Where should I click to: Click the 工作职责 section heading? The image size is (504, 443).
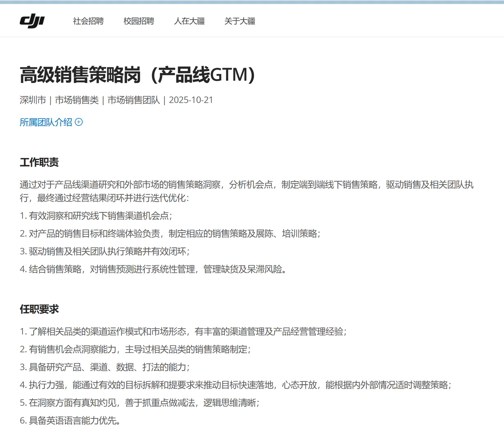[x=39, y=162]
